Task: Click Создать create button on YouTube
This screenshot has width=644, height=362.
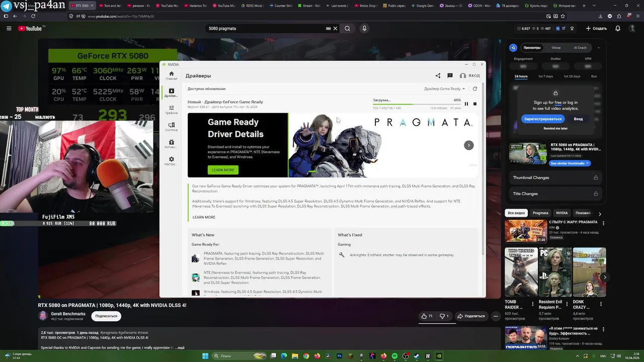Action: pos(597,29)
